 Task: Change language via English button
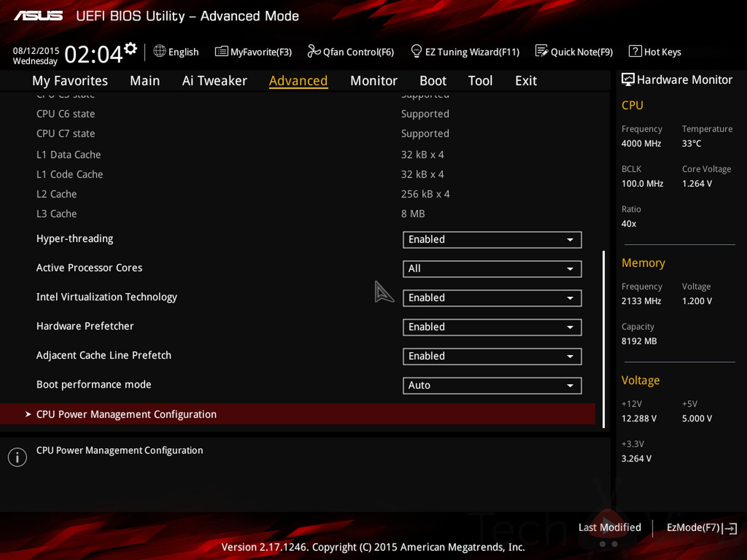coord(176,52)
